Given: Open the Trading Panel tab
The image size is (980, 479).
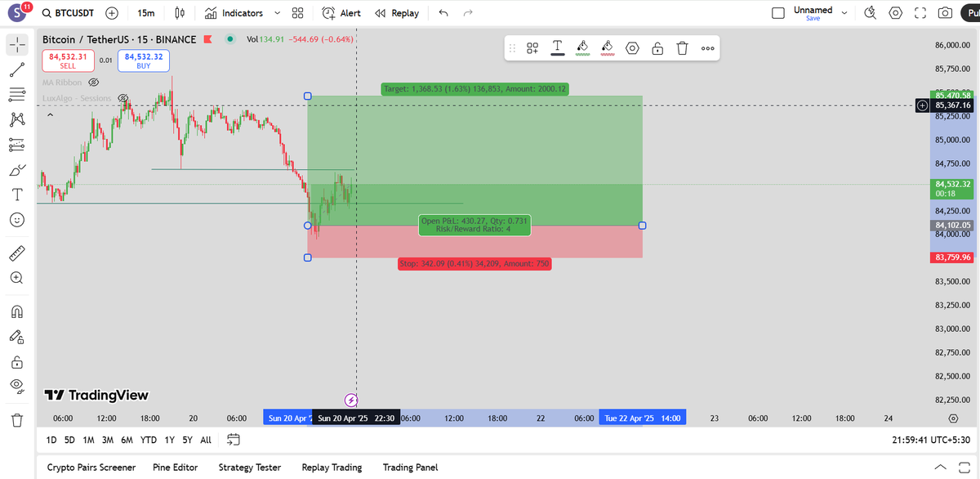Looking at the screenshot, I should click(x=410, y=468).
